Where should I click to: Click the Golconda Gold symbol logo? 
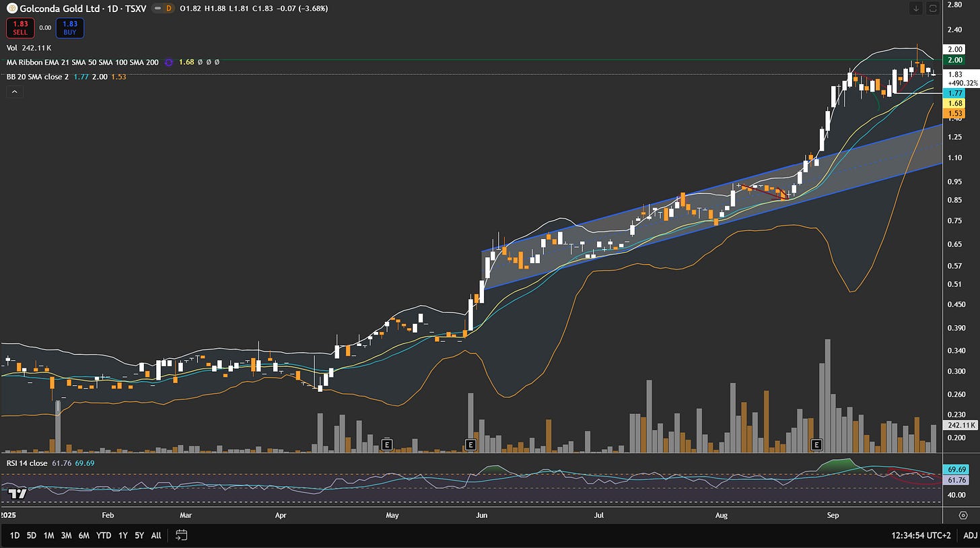point(11,8)
